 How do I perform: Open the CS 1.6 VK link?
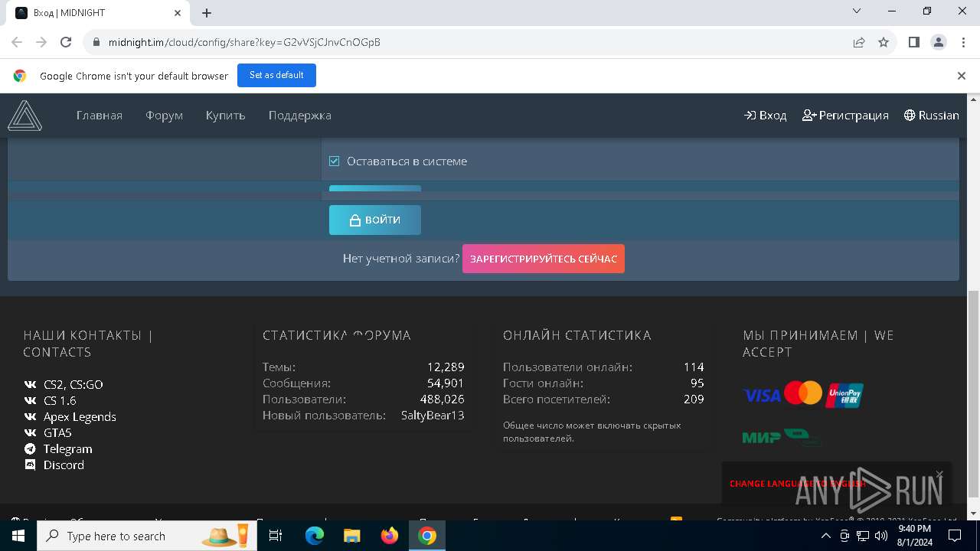(x=60, y=401)
